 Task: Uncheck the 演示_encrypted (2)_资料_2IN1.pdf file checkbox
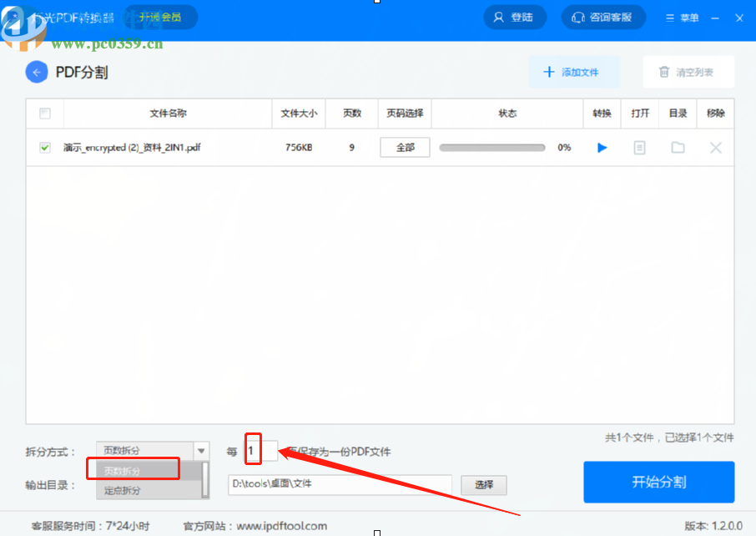click(x=45, y=148)
